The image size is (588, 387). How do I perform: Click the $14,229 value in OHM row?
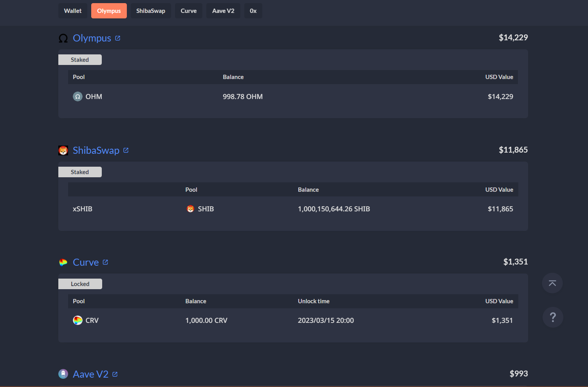tap(500, 97)
